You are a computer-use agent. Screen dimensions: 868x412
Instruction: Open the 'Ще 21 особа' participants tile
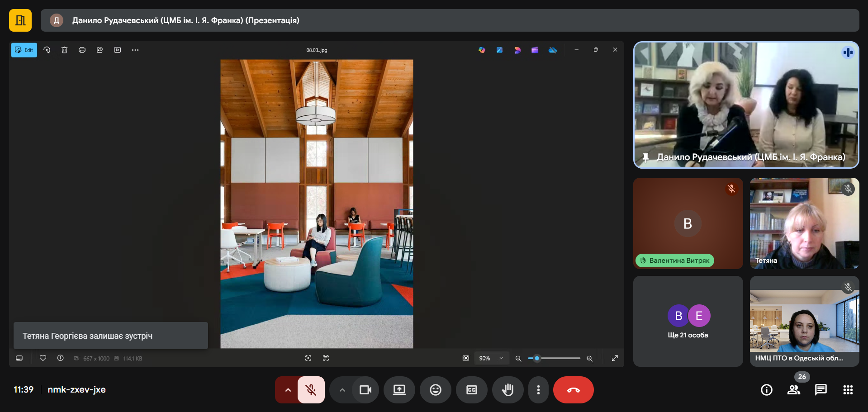688,321
